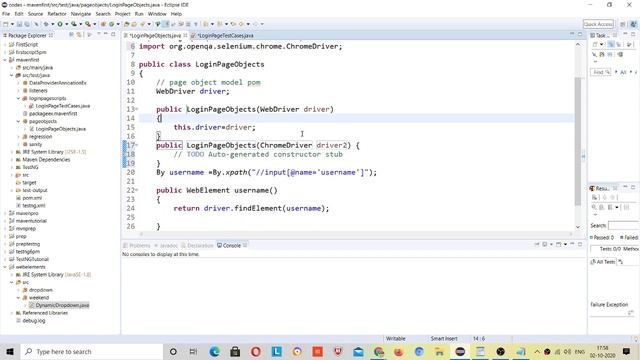Click the Smart Insert status bar entry

tap(444, 338)
